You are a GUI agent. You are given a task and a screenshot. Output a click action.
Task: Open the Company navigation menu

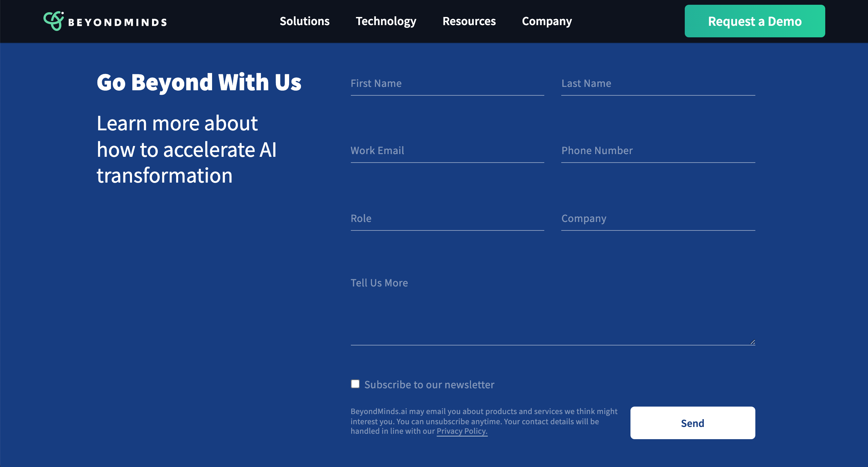pyautogui.click(x=547, y=21)
